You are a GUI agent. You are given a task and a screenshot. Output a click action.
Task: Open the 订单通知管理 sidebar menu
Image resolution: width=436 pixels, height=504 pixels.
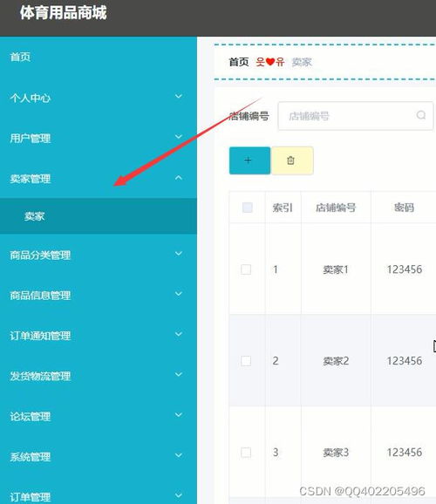pyautogui.click(x=99, y=336)
